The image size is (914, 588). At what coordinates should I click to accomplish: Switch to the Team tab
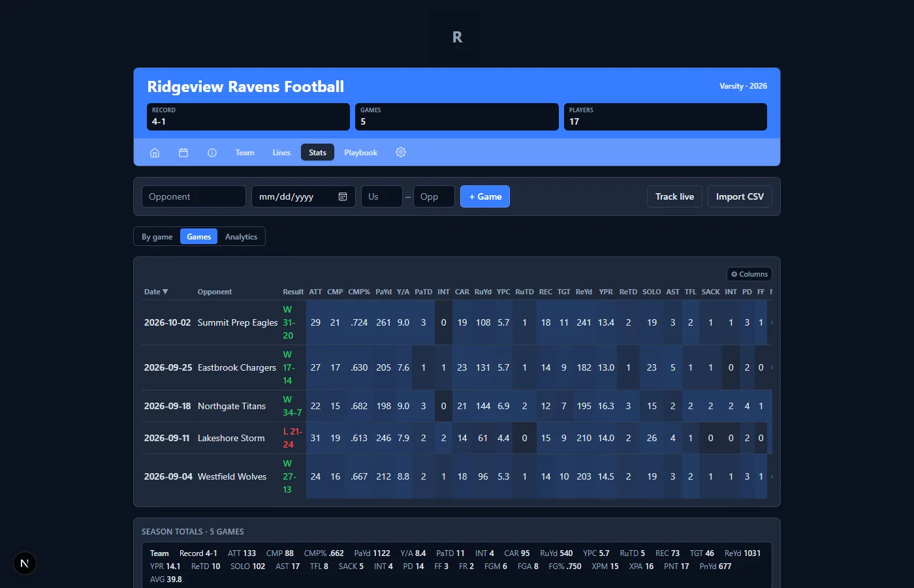[x=245, y=152]
